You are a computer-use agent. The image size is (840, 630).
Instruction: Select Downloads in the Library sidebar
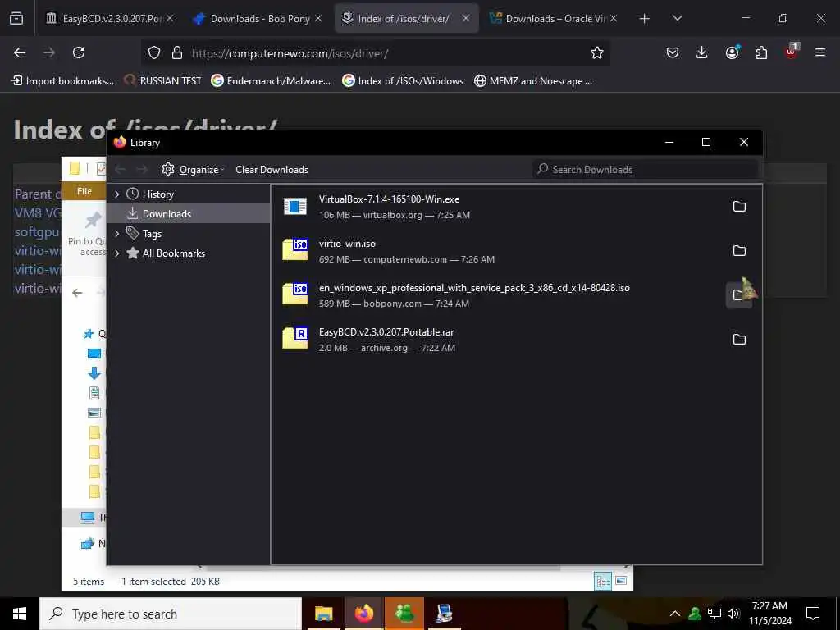(x=166, y=214)
